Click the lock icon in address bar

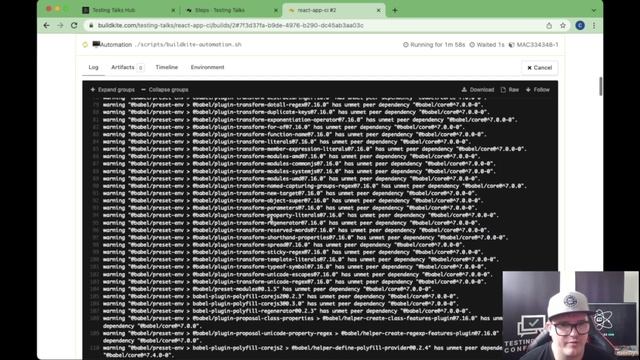pos(91,25)
